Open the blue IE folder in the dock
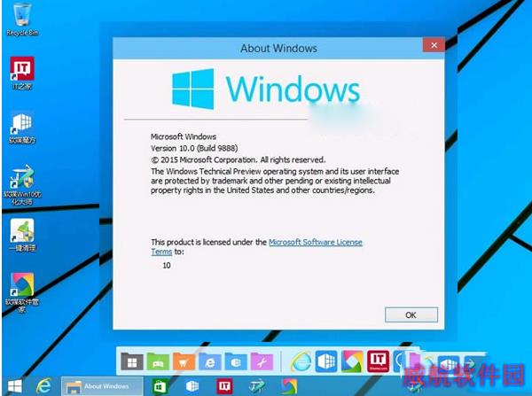The width and height of the screenshot is (532, 396). 209,361
